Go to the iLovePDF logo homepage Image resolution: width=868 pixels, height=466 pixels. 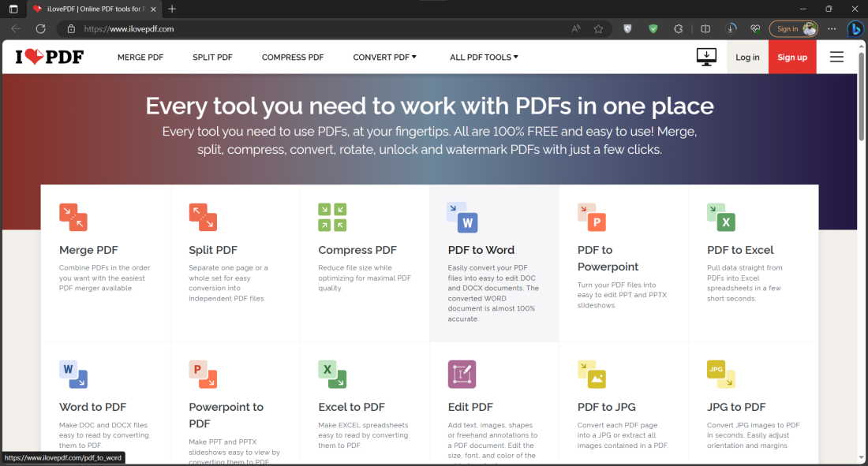click(x=49, y=57)
